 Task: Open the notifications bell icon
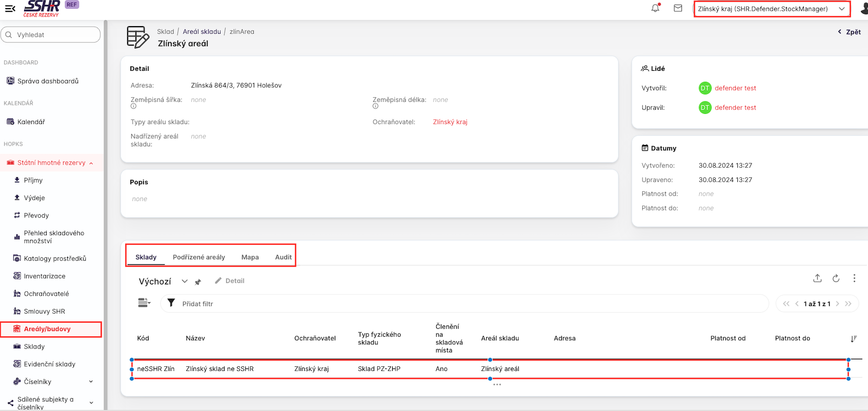coord(655,8)
